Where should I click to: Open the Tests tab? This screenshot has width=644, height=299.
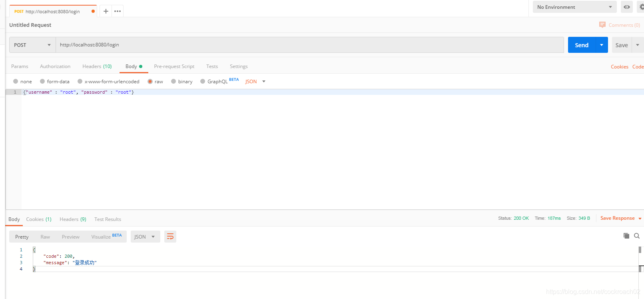click(212, 66)
